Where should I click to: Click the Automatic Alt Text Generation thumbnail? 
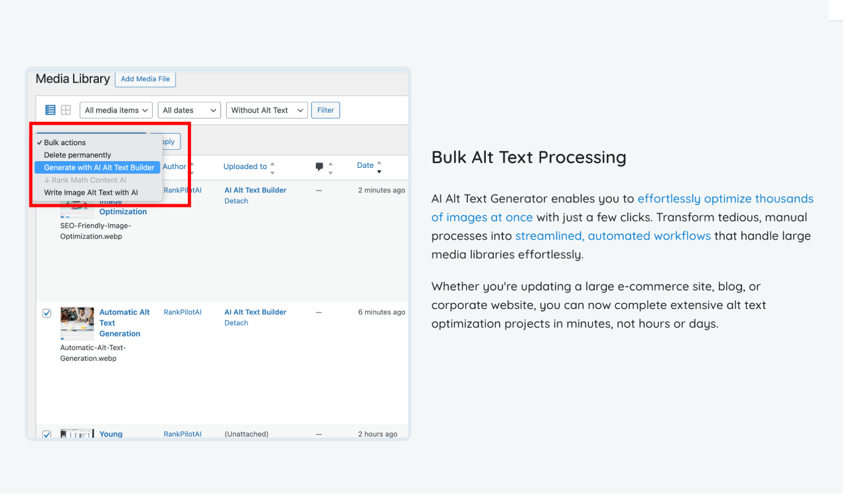coord(76,323)
